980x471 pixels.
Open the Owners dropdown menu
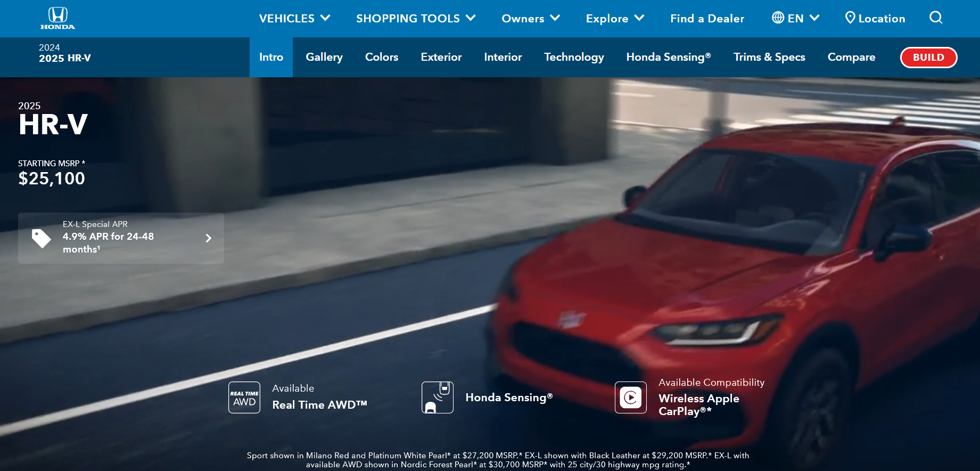[x=531, y=18]
